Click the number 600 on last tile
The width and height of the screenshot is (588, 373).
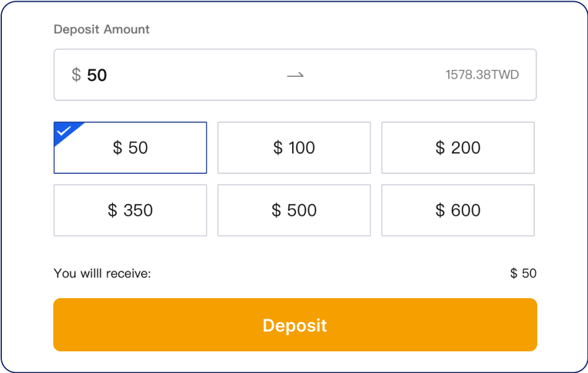pos(465,210)
